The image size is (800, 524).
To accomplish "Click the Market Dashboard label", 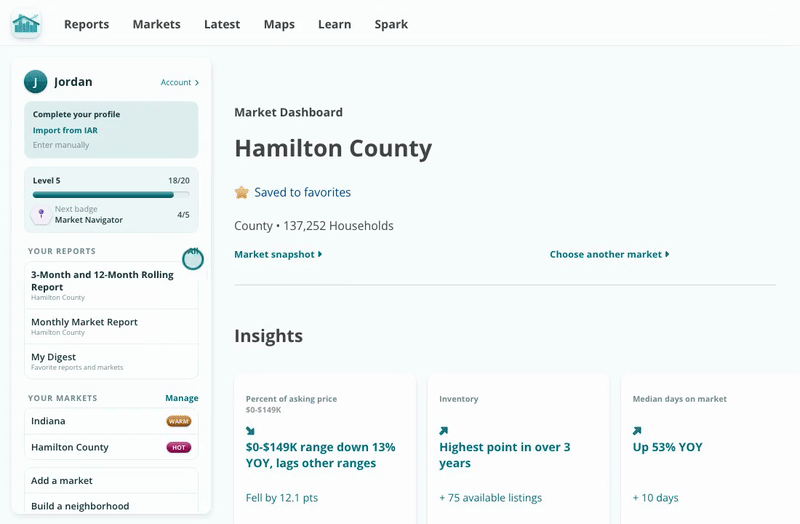I will tap(288, 112).
